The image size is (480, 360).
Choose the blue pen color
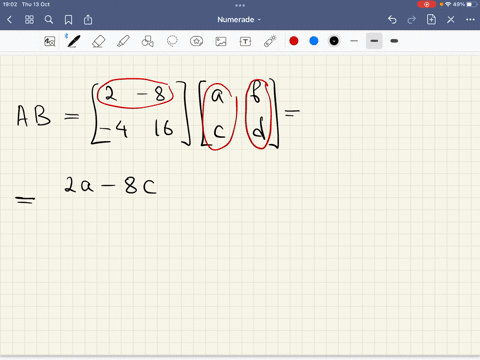pos(314,41)
